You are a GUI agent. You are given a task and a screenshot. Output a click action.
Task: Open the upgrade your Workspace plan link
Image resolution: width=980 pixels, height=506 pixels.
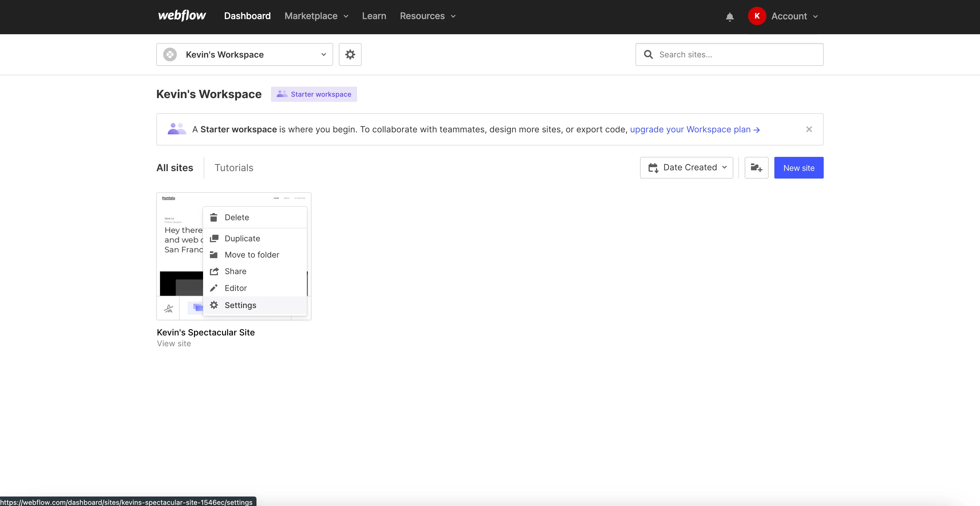689,129
